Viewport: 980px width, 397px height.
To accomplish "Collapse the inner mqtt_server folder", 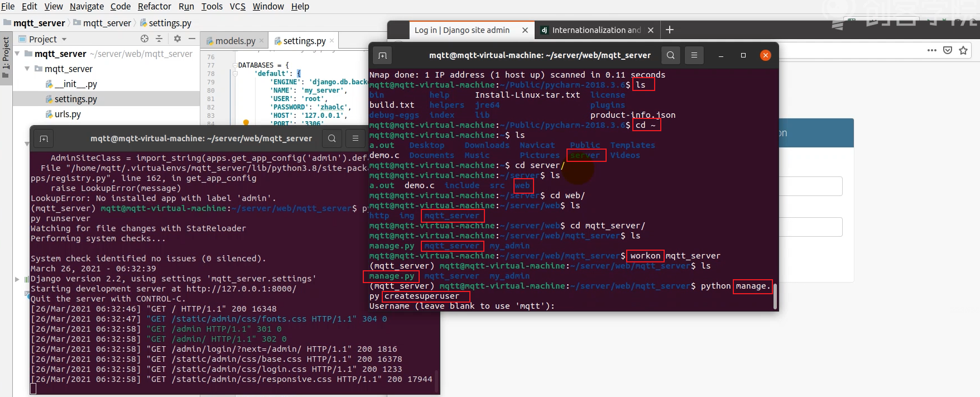I will click(x=27, y=69).
